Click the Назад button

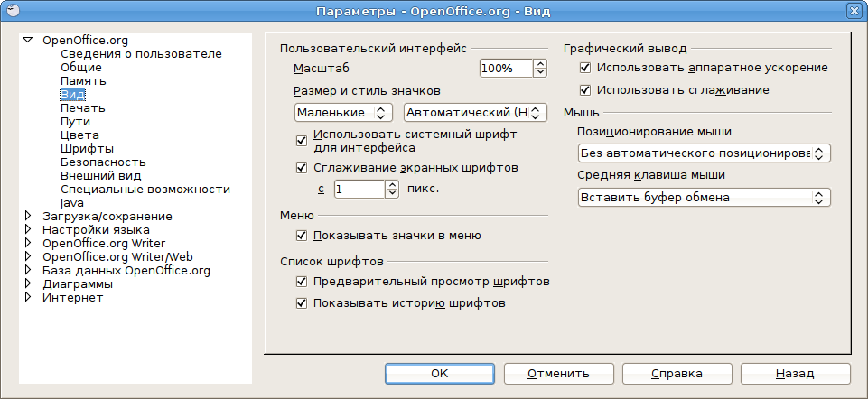pyautogui.click(x=796, y=374)
